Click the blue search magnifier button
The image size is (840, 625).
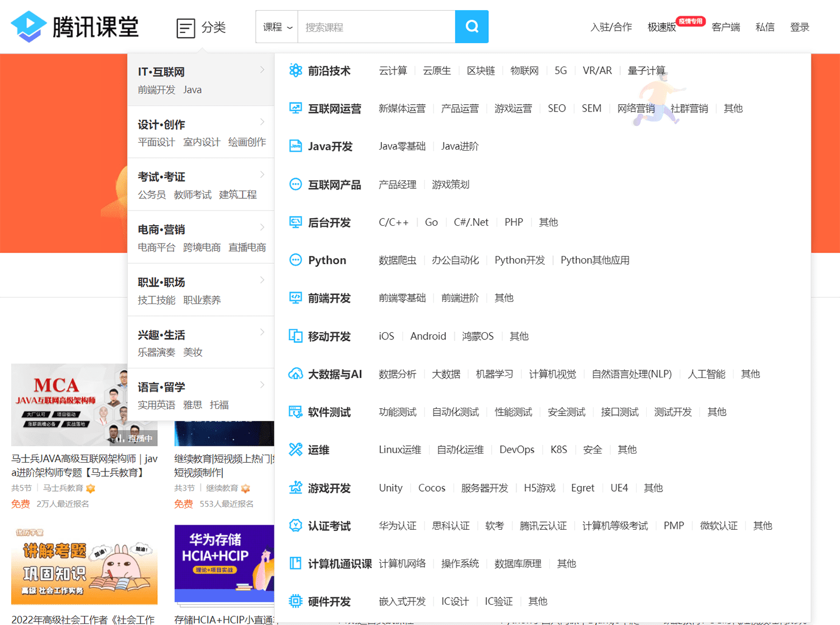point(472,26)
